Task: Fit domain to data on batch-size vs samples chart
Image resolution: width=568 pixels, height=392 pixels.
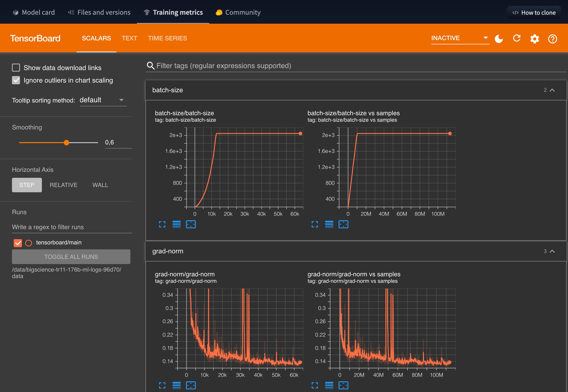Action: tap(343, 224)
